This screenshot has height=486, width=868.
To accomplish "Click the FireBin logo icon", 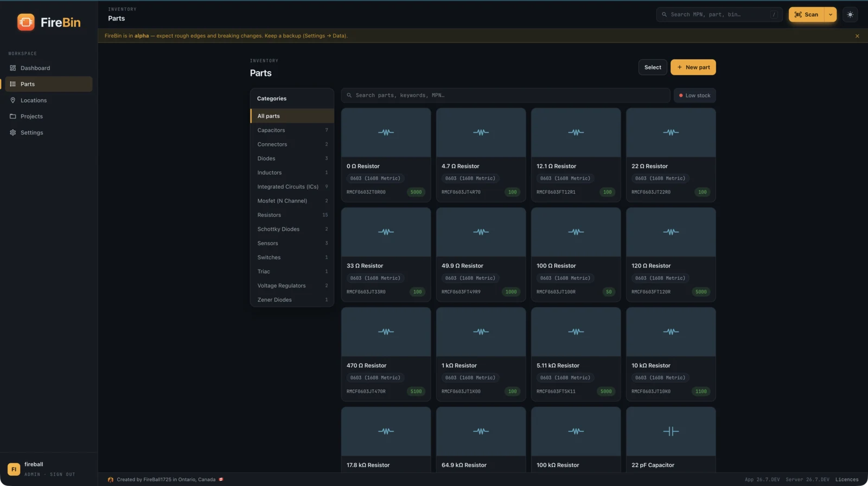I will [25, 22].
